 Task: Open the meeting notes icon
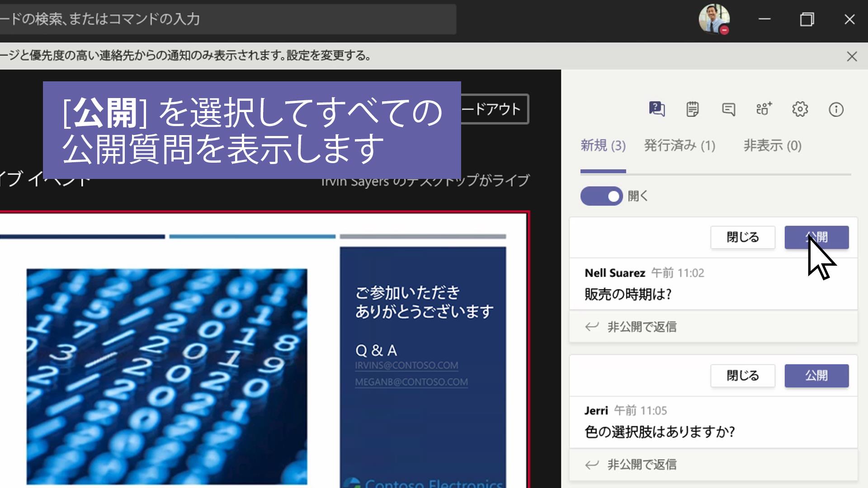pyautogui.click(x=692, y=109)
